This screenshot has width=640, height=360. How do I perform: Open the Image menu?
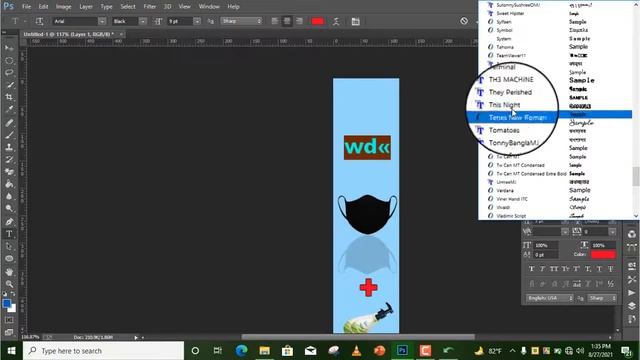63,7
